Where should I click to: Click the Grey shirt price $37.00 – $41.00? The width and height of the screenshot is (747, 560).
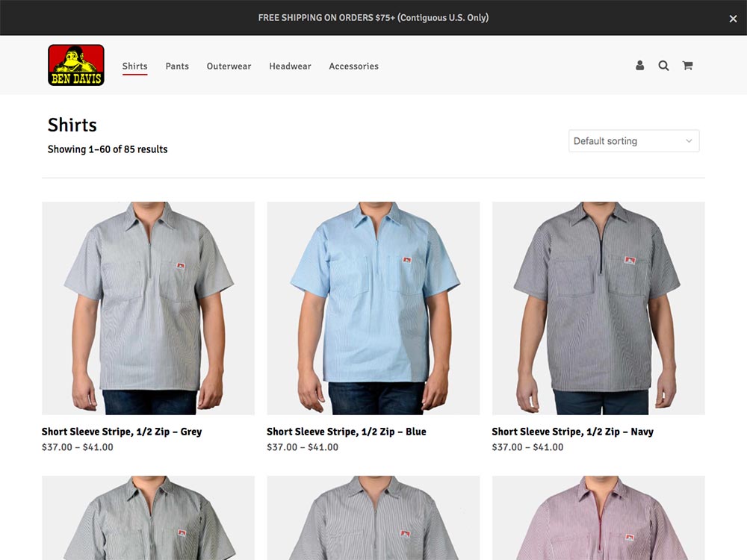[78, 447]
